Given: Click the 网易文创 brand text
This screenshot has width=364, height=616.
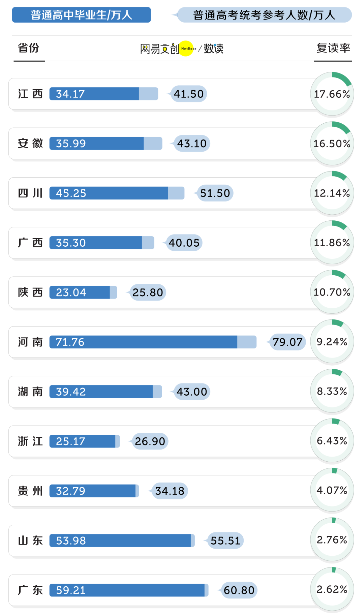Looking at the screenshot, I should (159, 49).
